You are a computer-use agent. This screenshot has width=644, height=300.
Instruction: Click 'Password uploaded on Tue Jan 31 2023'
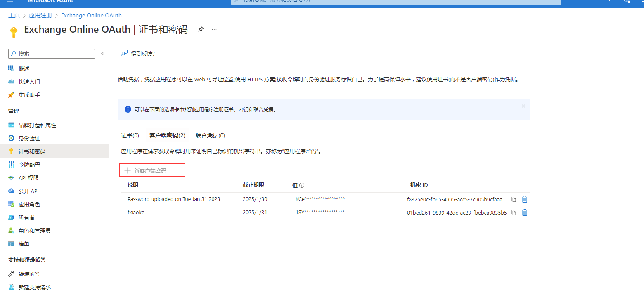point(174,199)
